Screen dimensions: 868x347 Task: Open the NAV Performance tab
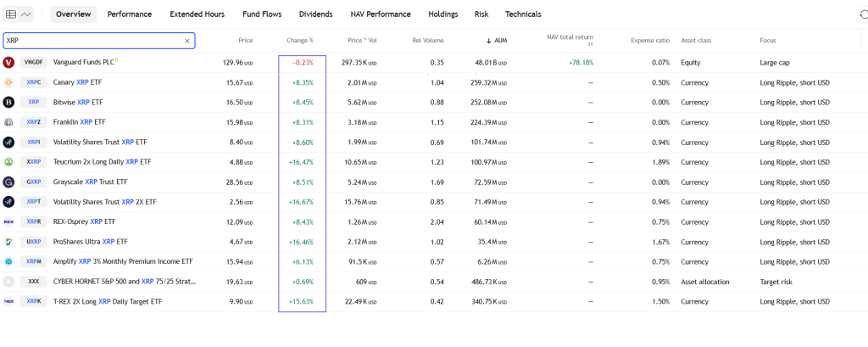(381, 14)
